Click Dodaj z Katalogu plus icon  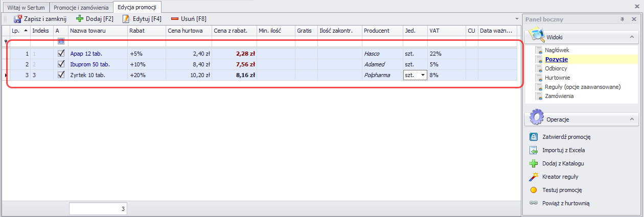[x=534, y=163]
